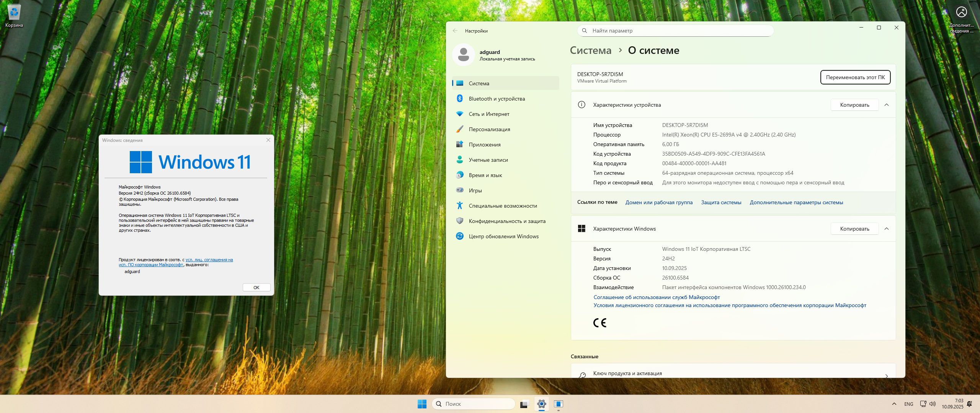The height and width of the screenshot is (413, 980).
Task: Copy device specifications with Копировать
Action: click(854, 105)
